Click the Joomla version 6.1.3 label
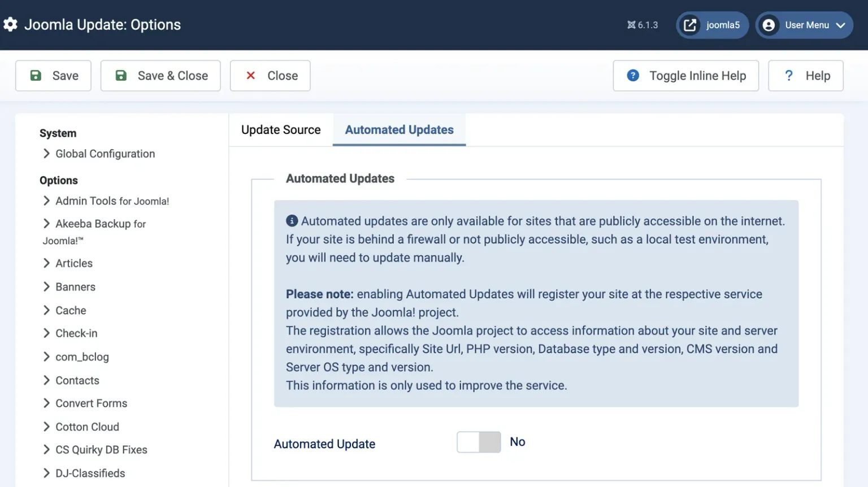Viewport: 868px width, 487px height. click(648, 25)
